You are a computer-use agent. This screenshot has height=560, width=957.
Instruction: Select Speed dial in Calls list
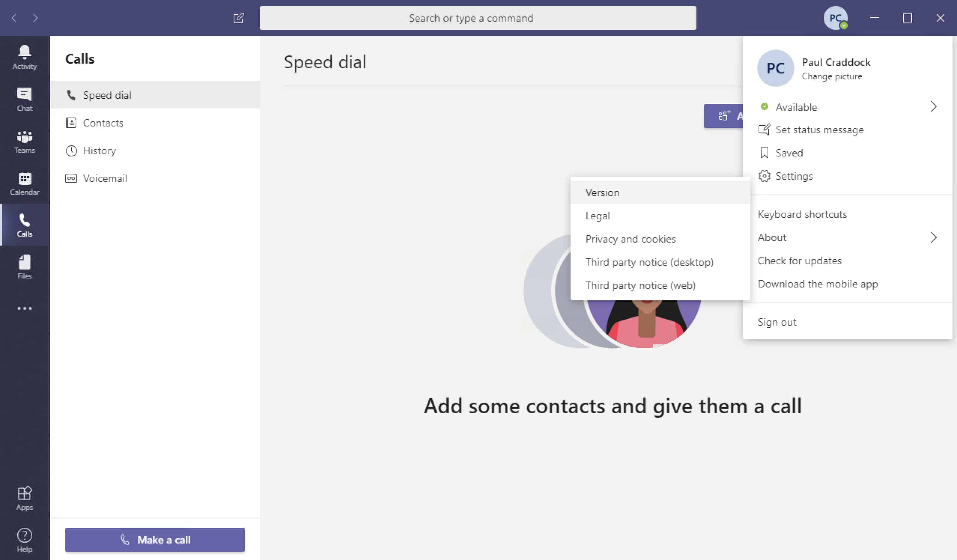(155, 95)
